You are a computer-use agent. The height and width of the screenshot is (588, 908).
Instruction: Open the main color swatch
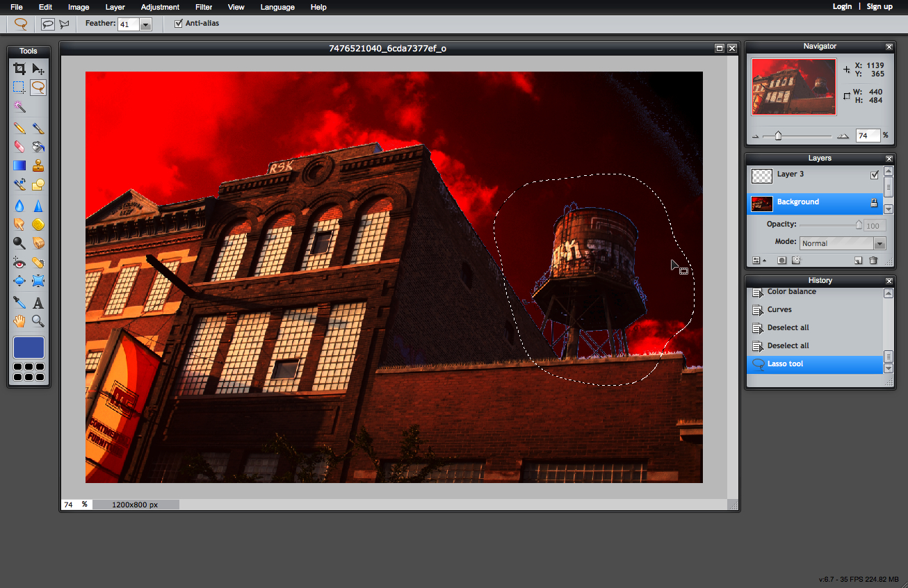tap(29, 348)
